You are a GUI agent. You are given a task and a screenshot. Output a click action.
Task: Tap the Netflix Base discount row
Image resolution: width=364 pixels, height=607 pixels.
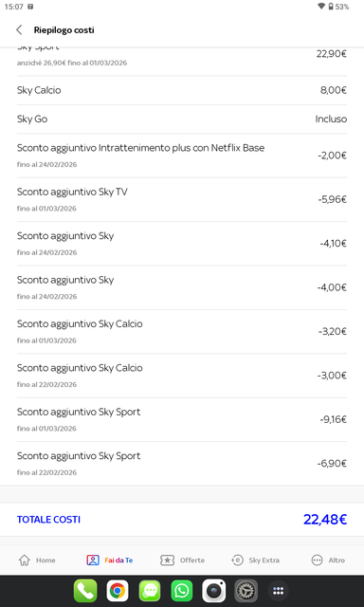click(x=182, y=156)
